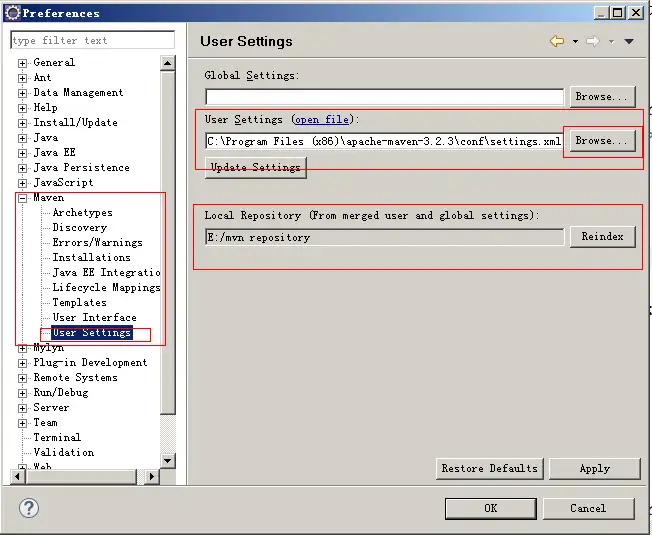652x535 pixels.
Task: Click the tree vertical scrollbar thumb
Action: click(168, 242)
